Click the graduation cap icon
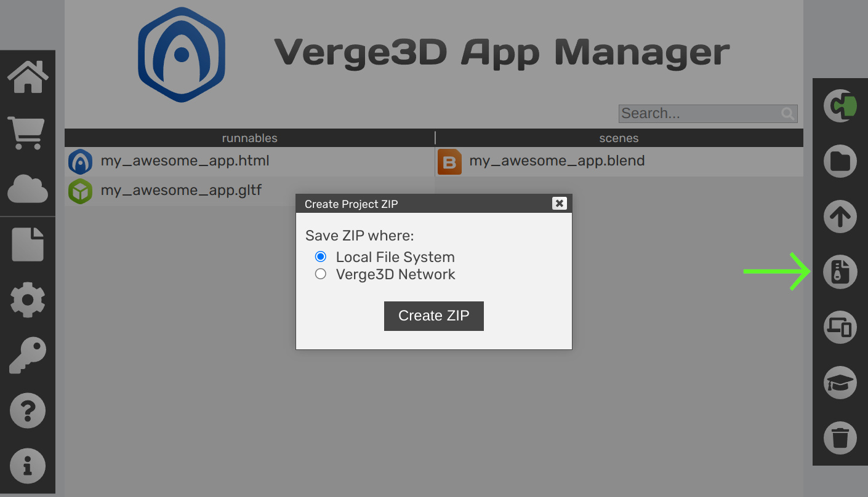 840,383
